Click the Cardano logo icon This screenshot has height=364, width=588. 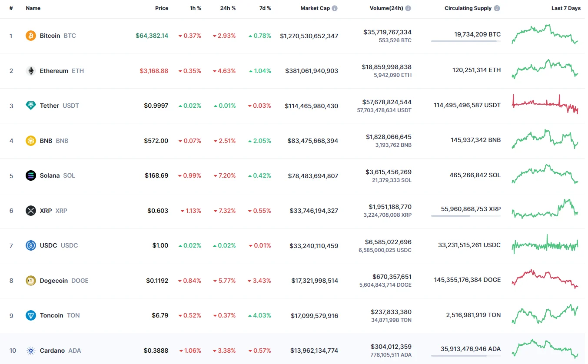click(x=30, y=351)
